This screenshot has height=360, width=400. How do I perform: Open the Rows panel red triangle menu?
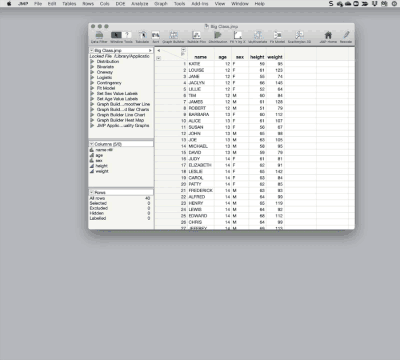92,192
